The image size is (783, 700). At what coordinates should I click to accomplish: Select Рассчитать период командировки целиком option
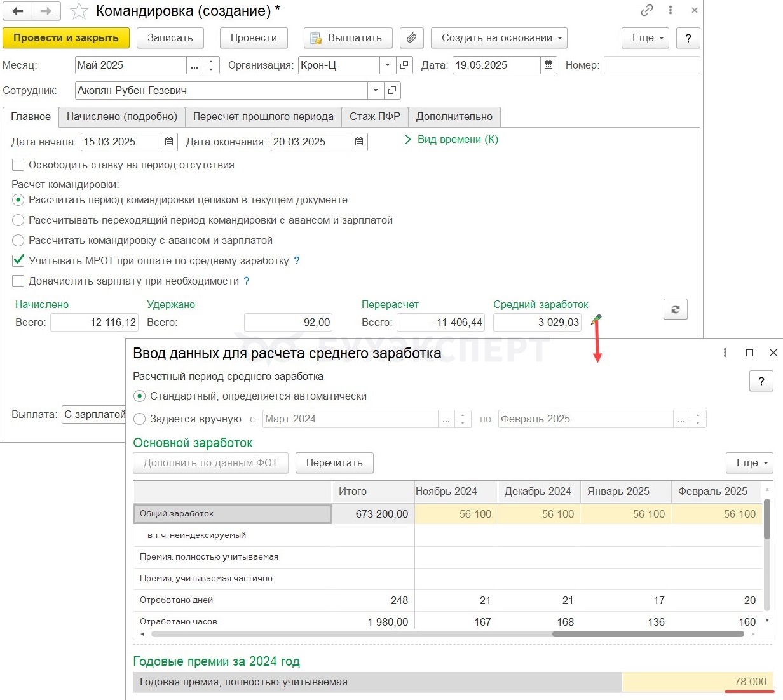(18, 200)
